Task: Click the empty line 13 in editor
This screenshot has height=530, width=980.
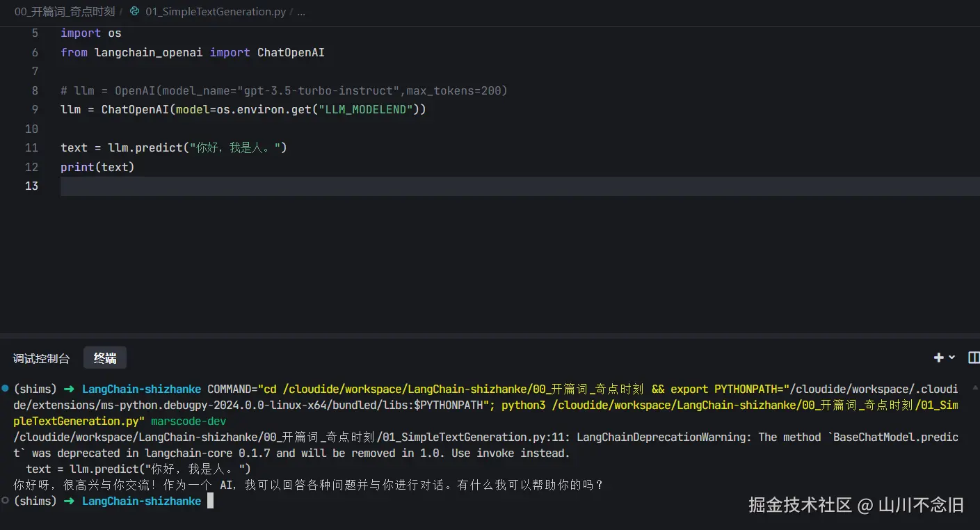Action: click(520, 186)
